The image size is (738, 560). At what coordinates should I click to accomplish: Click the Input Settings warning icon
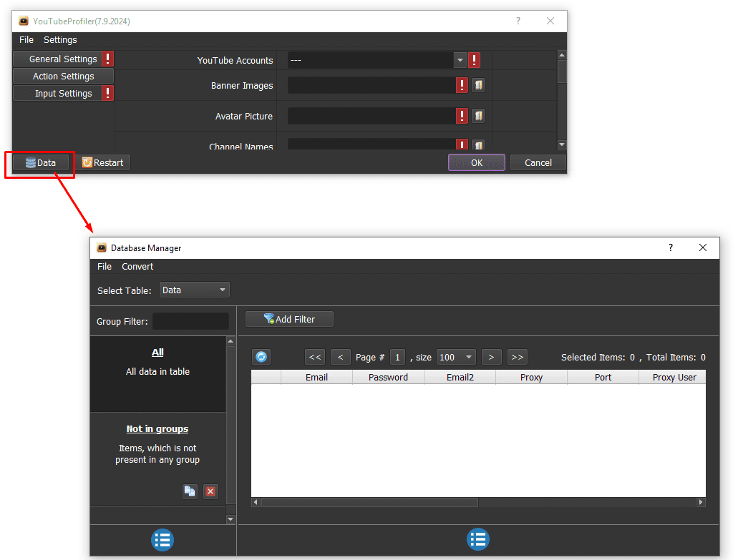108,93
